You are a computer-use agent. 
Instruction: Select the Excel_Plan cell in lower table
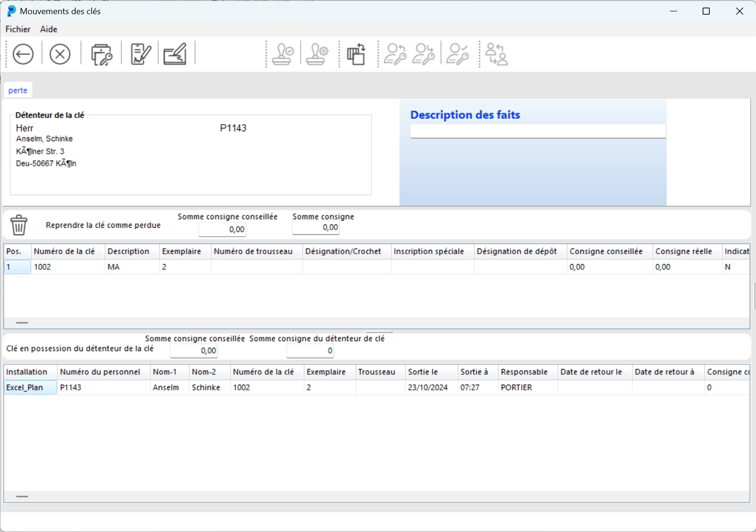point(30,387)
